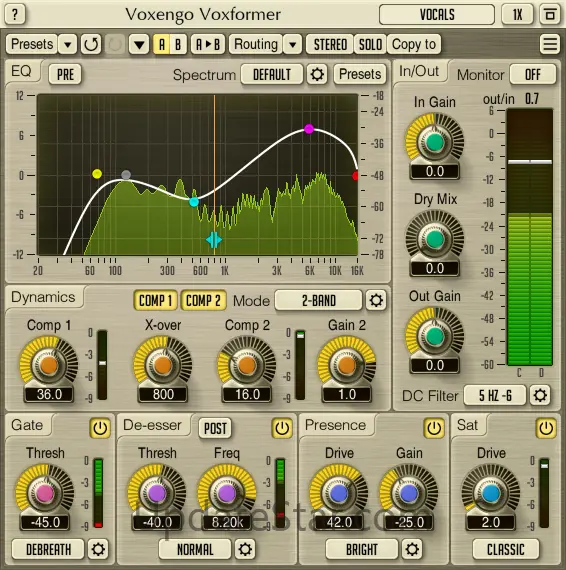Open De-esser NORMAL mode selector
This screenshot has width=566, height=570.
coord(195,549)
